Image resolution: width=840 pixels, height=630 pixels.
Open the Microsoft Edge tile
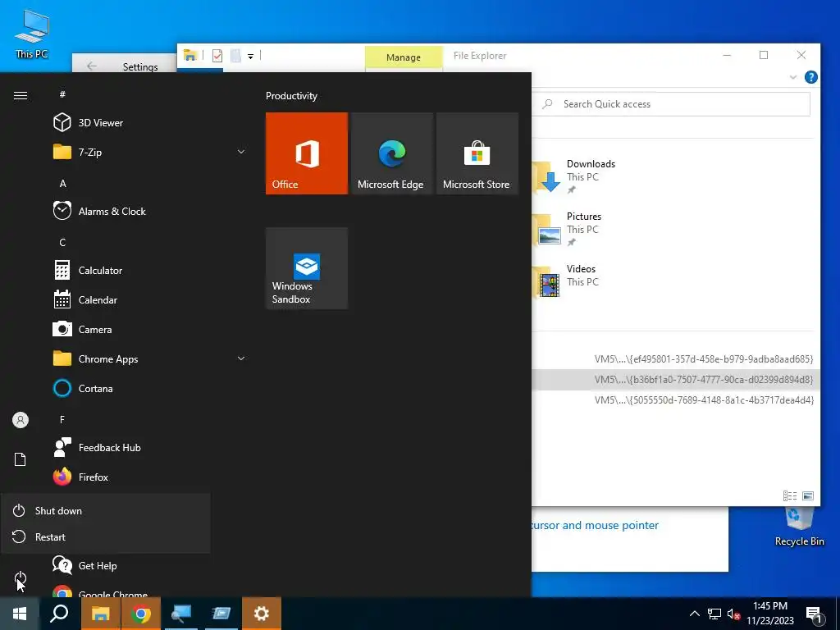pyautogui.click(x=391, y=153)
